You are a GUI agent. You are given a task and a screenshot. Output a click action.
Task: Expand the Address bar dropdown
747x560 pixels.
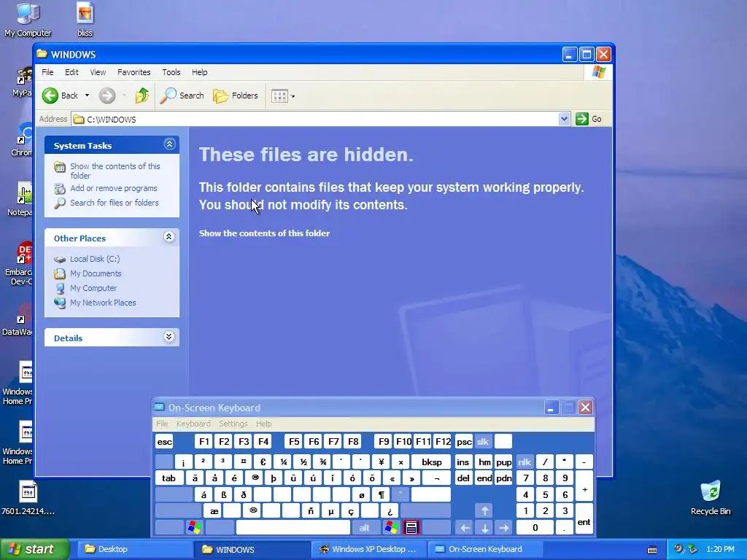pos(564,119)
